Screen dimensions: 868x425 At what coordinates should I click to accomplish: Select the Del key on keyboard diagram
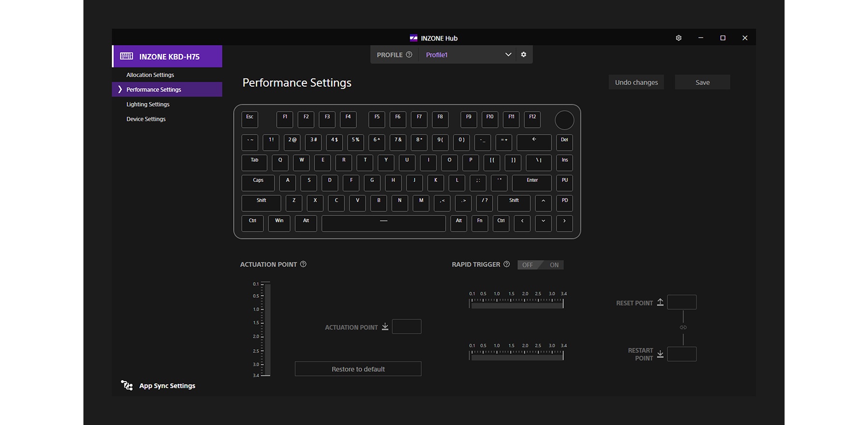point(564,143)
